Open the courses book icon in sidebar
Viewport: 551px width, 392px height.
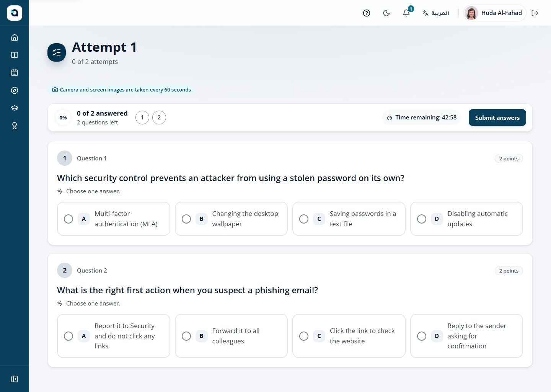point(15,55)
